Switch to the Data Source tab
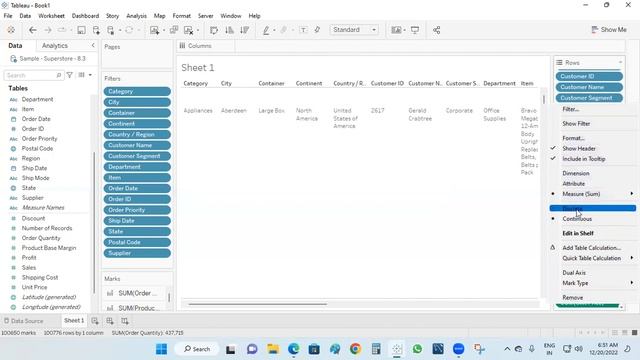This screenshot has height=360, width=640. (x=23, y=321)
